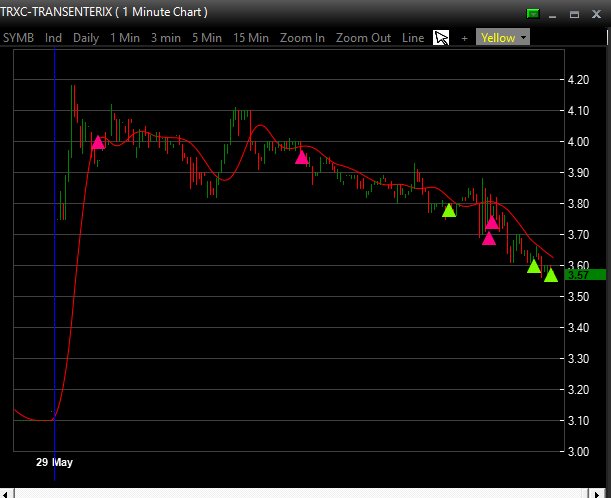Image resolution: width=611 pixels, height=498 pixels.
Task: Click the 4.20 price axis label
Action: point(578,79)
